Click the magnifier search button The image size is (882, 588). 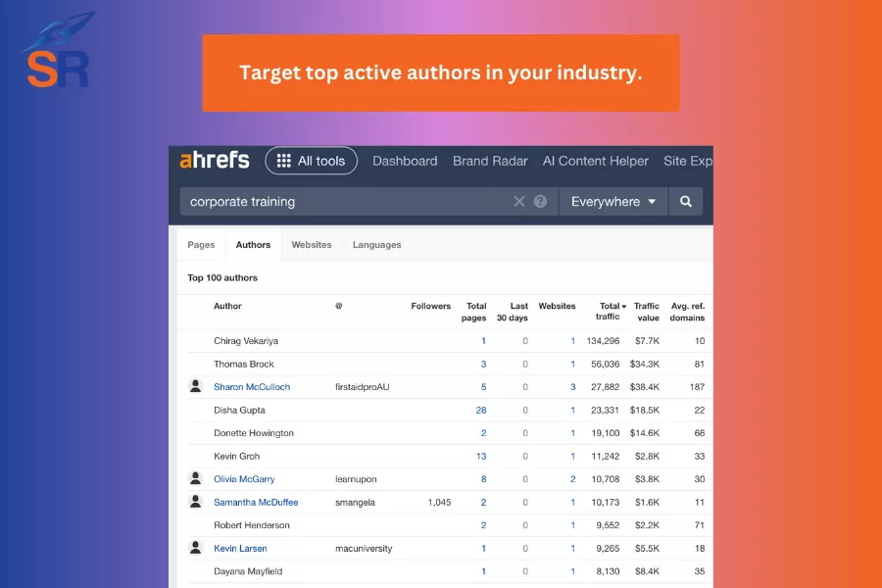tap(686, 202)
